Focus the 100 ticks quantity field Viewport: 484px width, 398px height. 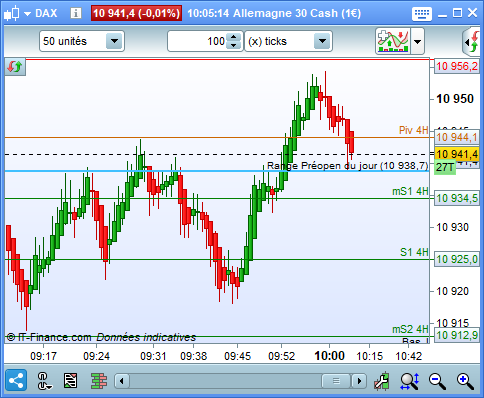tap(197, 41)
